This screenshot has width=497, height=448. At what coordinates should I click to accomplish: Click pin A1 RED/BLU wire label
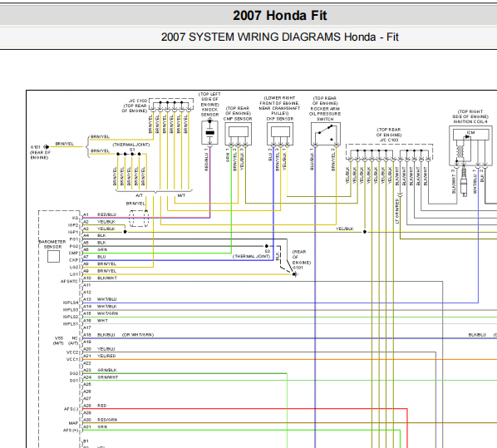[106, 214]
